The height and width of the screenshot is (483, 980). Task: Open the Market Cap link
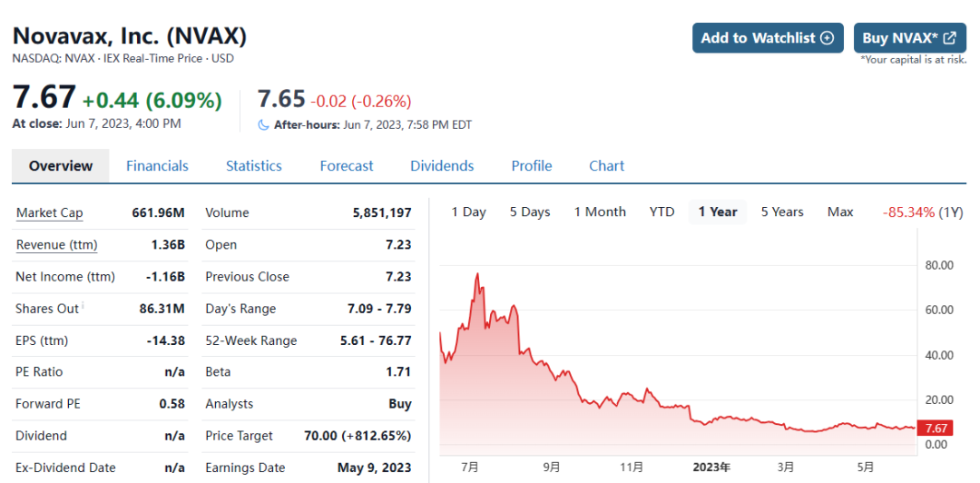point(50,213)
